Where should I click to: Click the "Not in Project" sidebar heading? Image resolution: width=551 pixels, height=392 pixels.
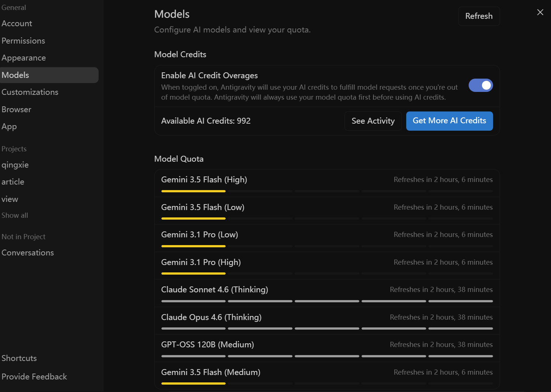point(23,237)
